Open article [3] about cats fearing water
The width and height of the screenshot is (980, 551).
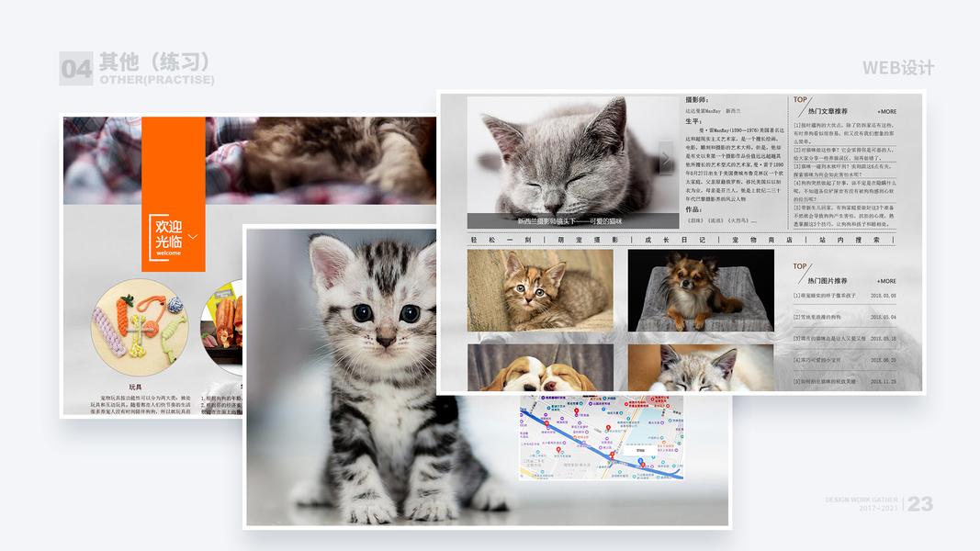click(x=844, y=171)
